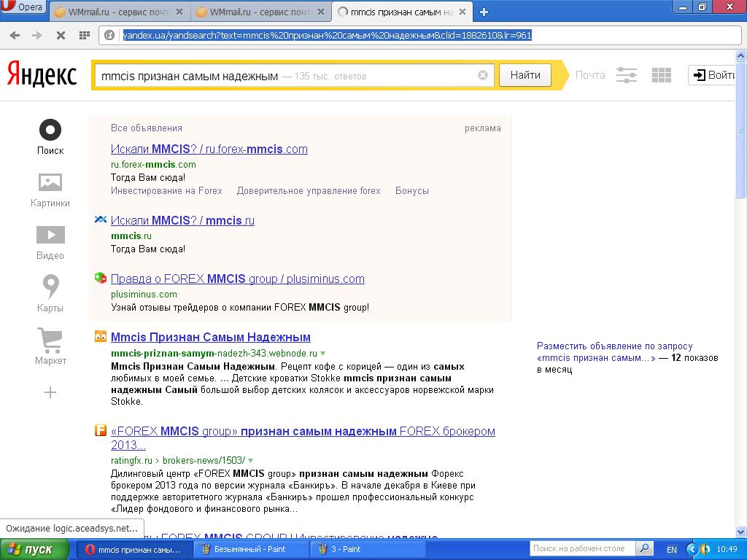The height and width of the screenshot is (560, 747).
Task: Open the Почта link
Action: (x=589, y=75)
